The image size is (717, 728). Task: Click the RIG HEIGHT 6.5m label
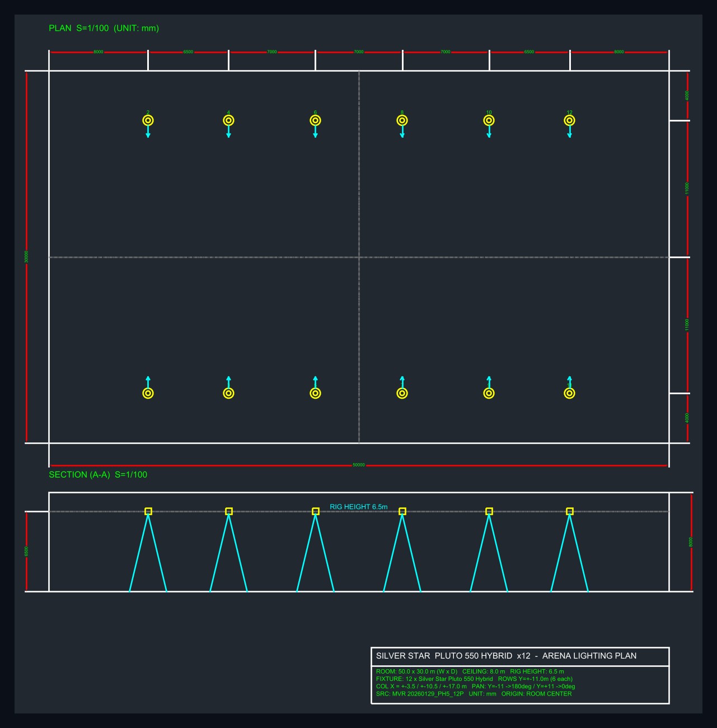click(359, 507)
